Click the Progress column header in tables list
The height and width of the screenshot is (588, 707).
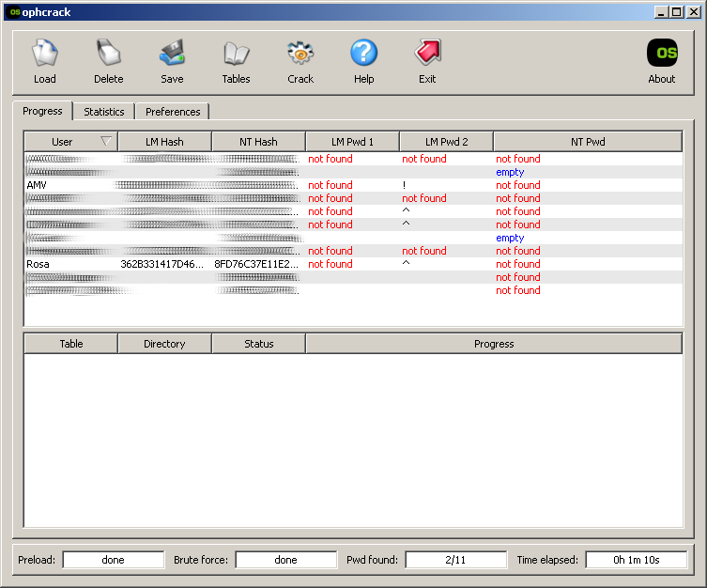pos(494,344)
